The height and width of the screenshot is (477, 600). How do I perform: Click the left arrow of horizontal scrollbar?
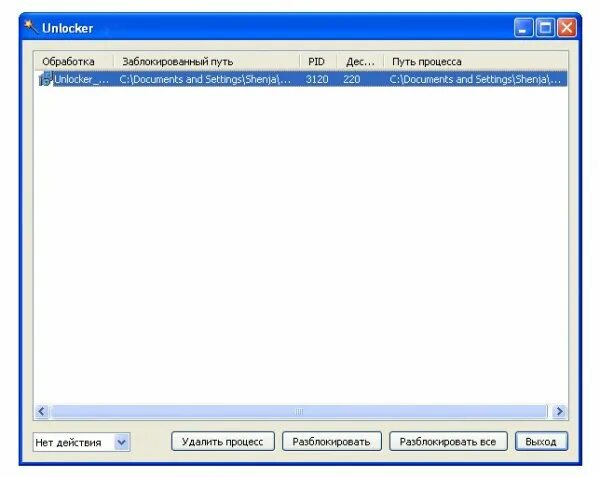coord(42,412)
